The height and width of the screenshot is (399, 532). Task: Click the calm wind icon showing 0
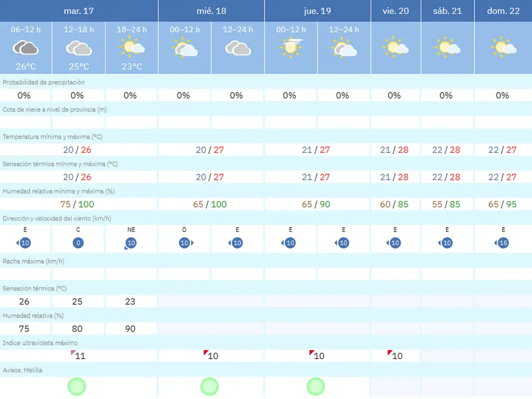coord(78,243)
